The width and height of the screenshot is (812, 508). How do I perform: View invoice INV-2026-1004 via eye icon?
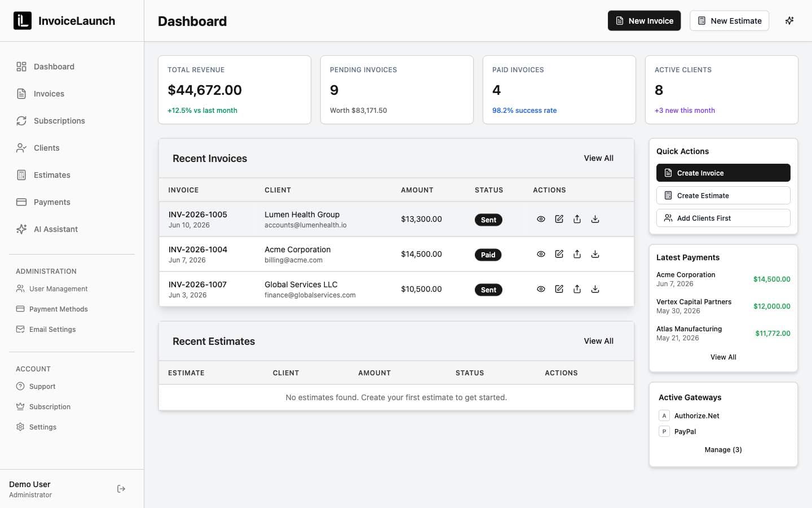pos(541,254)
